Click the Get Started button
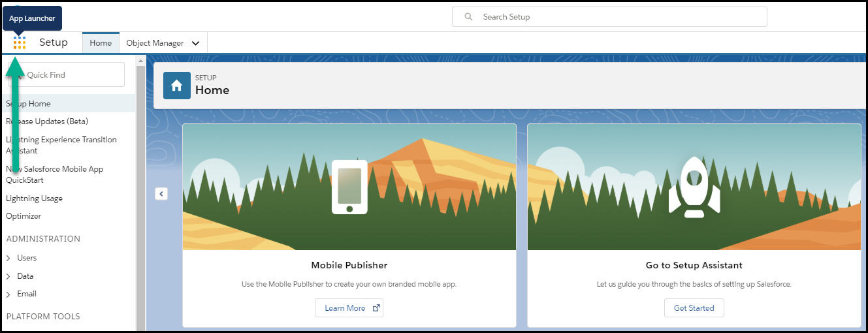Image resolution: width=868 pixels, height=333 pixels. [x=694, y=308]
